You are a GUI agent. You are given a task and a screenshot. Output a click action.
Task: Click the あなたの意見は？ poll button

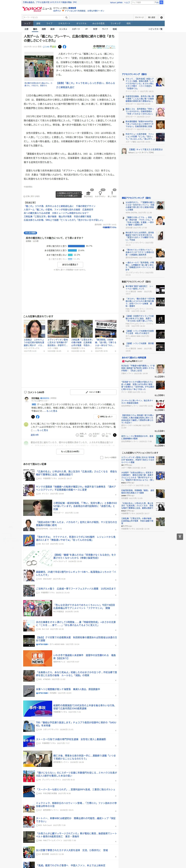point(71,264)
